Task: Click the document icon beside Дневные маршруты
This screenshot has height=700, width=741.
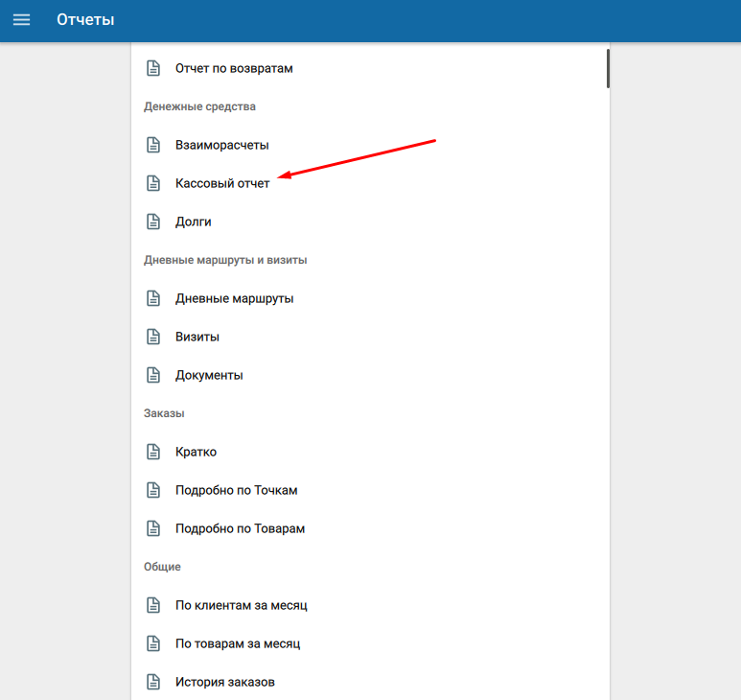Action: click(x=153, y=298)
